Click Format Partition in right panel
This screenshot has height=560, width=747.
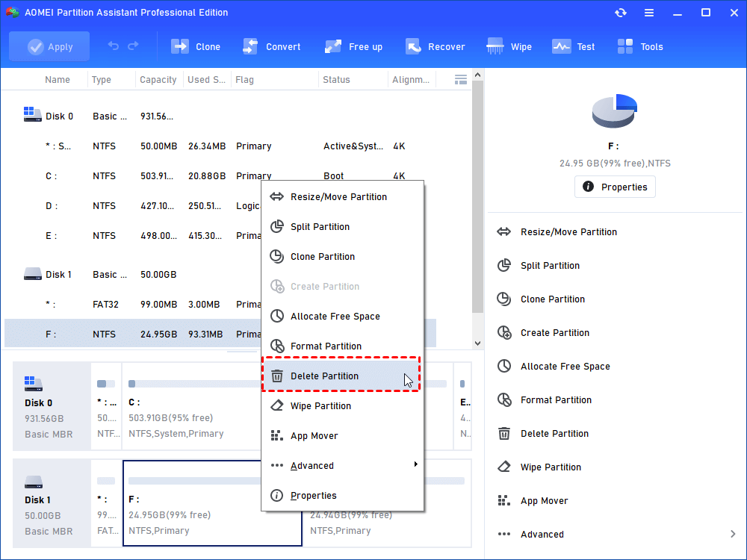tap(615, 399)
